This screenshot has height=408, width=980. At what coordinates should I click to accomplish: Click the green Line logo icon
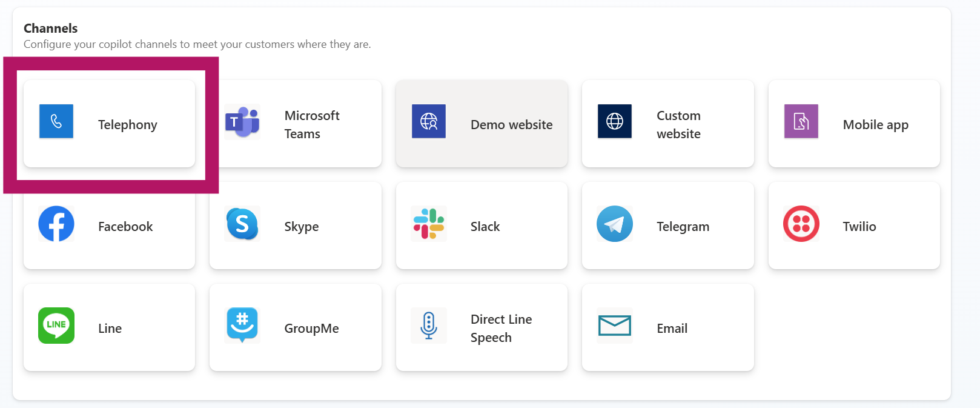(x=56, y=326)
